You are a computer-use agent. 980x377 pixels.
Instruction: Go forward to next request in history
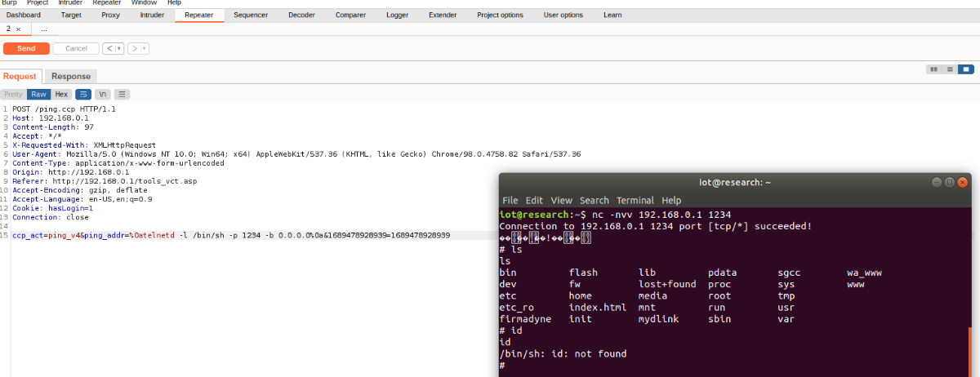pos(134,48)
